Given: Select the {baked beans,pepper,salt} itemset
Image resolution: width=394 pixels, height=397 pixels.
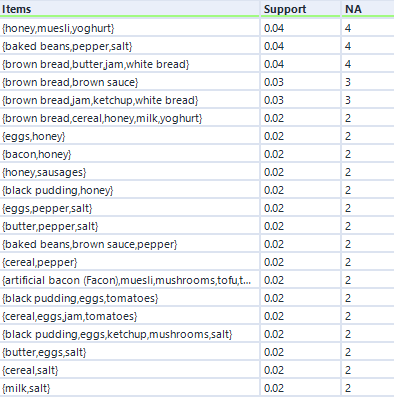Looking at the screenshot, I should pyautogui.click(x=67, y=46).
